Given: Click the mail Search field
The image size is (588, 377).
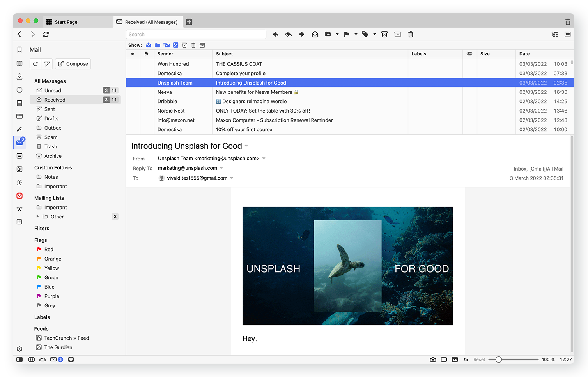Looking at the screenshot, I should (196, 34).
